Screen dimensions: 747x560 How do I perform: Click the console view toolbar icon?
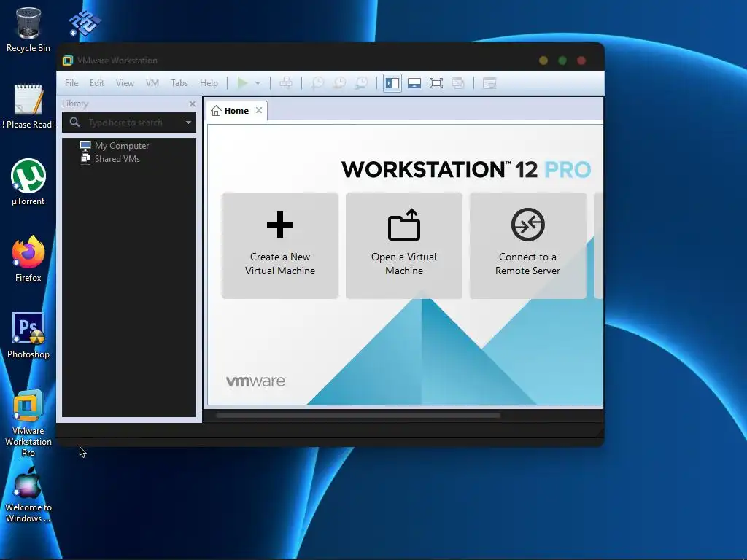point(489,83)
